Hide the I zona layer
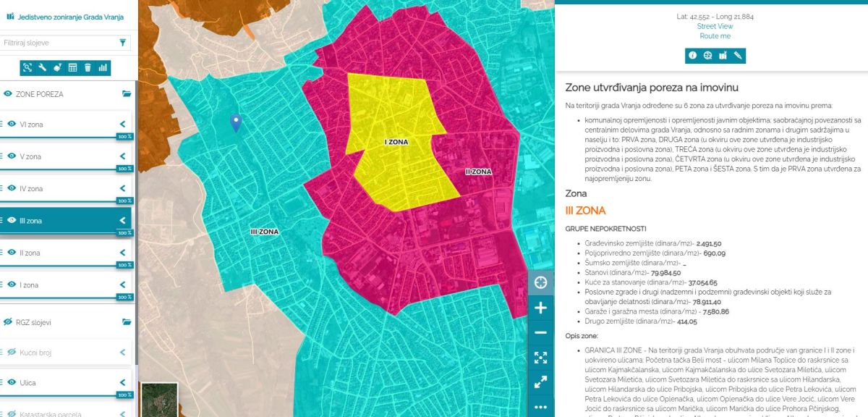The height and width of the screenshot is (417, 868). coord(12,285)
